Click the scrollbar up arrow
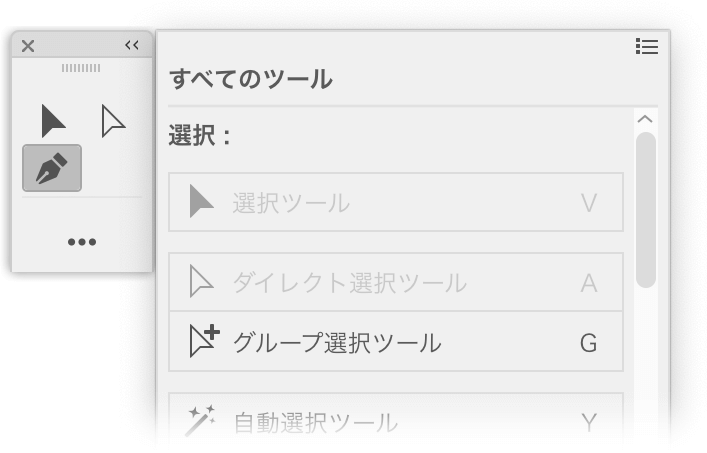This screenshot has width=707, height=453. pos(645,119)
